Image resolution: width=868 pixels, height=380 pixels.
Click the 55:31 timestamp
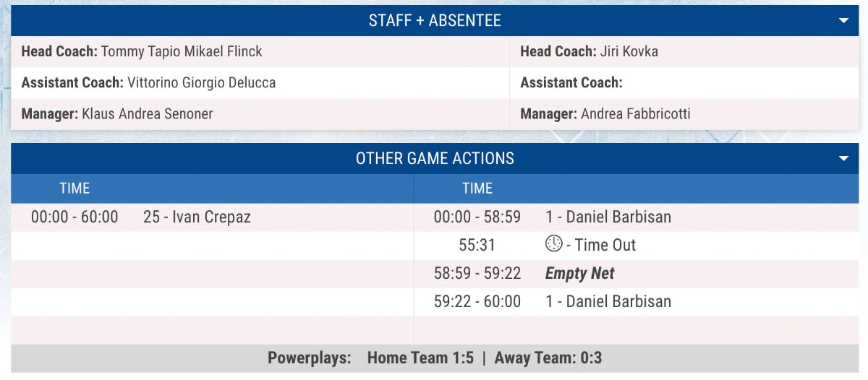click(x=477, y=245)
